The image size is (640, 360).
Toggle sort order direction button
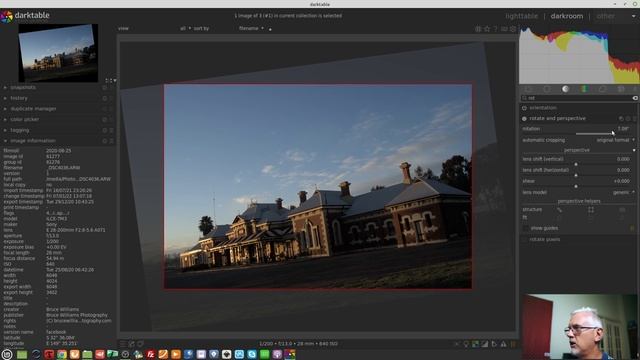coord(270,29)
